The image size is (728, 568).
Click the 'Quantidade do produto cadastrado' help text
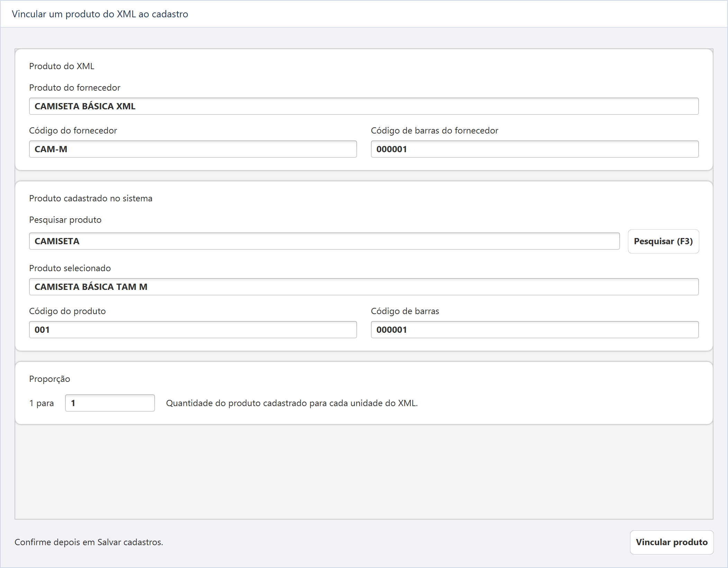(292, 403)
